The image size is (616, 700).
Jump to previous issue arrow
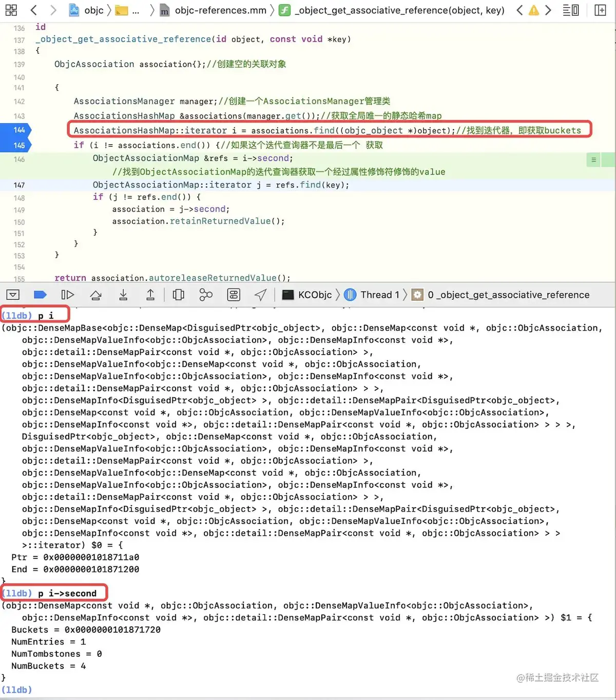[519, 10]
